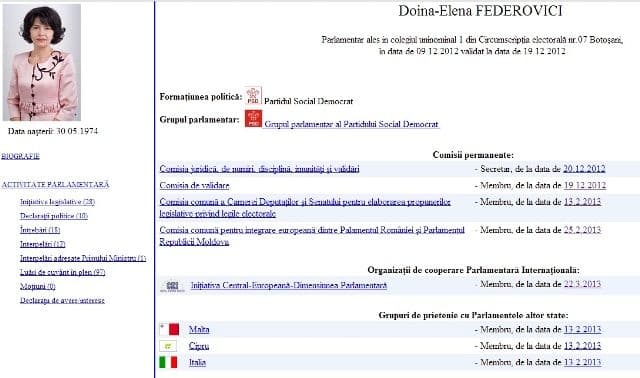Click Organizații de cooperare Parlamentară Internațională heading
The height and width of the screenshot is (378, 640).
473,270
